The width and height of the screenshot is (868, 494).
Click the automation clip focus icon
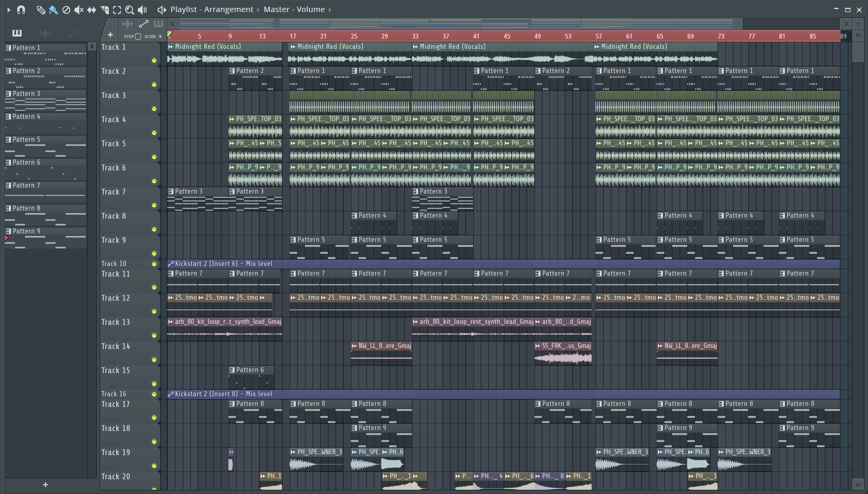pos(144,24)
